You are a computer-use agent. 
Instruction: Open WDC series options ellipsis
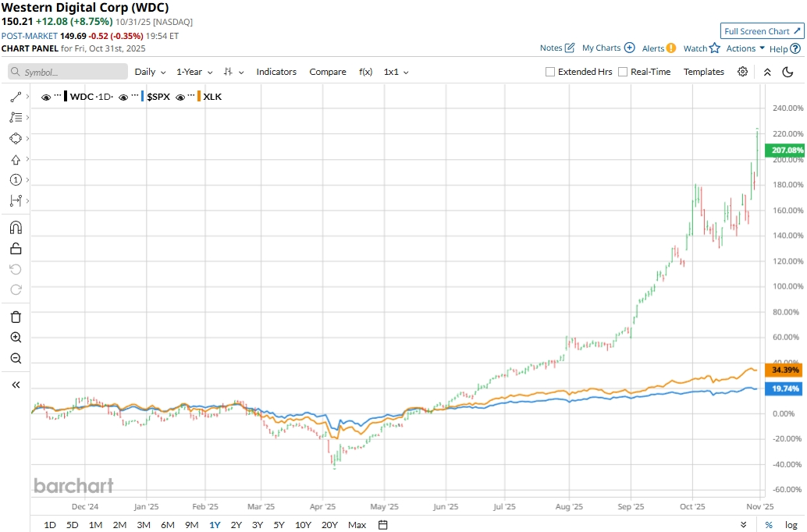(x=58, y=95)
